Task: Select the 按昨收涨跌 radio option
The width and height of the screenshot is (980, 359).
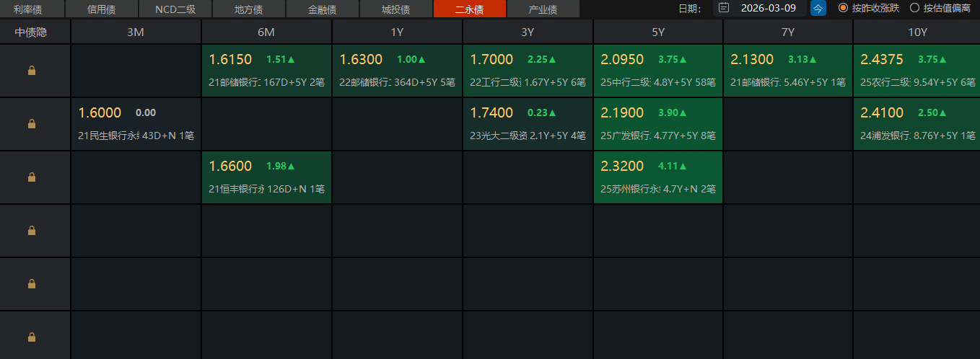Action: (x=843, y=9)
